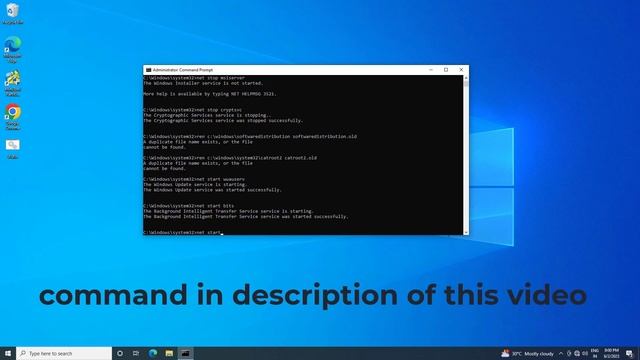This screenshot has height=360, width=640.
Task: Click the 'ren softwaredistribution softwaredistribution.old' command line
Action: (x=250, y=136)
